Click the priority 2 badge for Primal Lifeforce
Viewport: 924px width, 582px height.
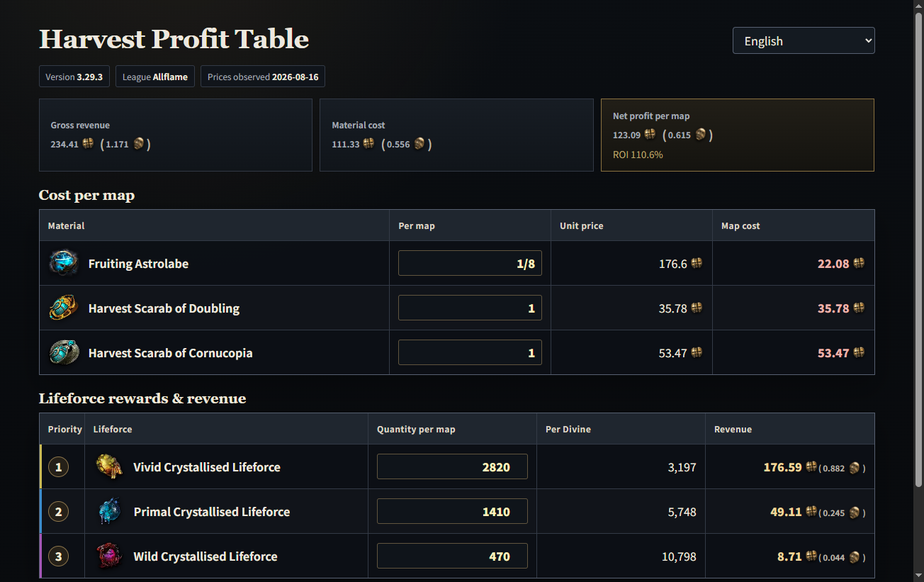pyautogui.click(x=58, y=511)
